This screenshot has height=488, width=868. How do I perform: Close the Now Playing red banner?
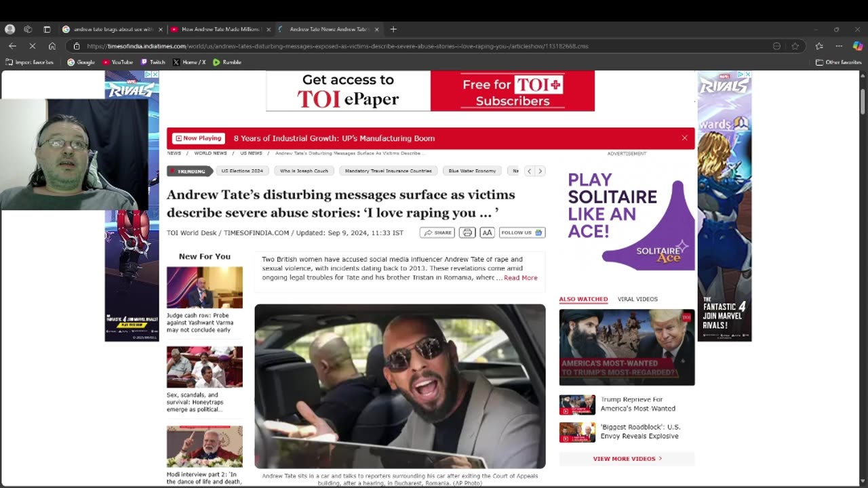[684, 138]
